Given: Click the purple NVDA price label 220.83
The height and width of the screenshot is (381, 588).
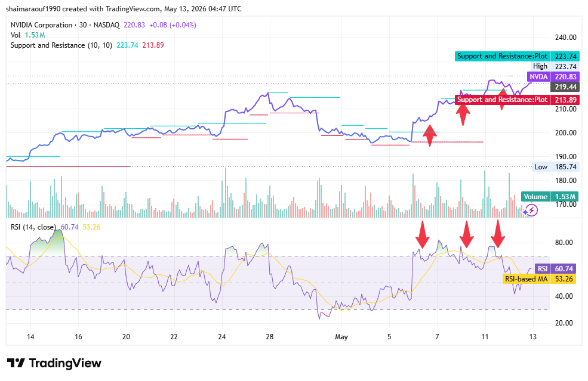Looking at the screenshot, I should pyautogui.click(x=553, y=77).
